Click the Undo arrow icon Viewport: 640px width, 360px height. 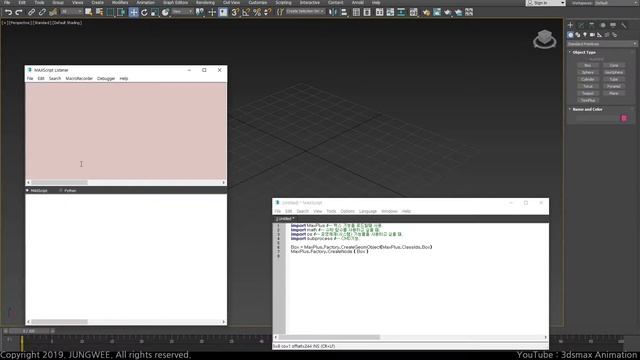(9, 12)
